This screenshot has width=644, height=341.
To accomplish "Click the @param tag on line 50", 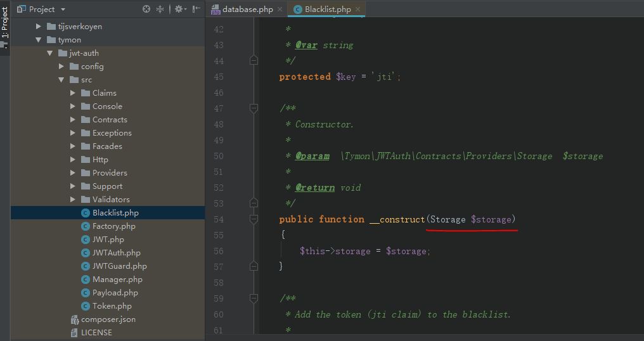I will [x=312, y=156].
